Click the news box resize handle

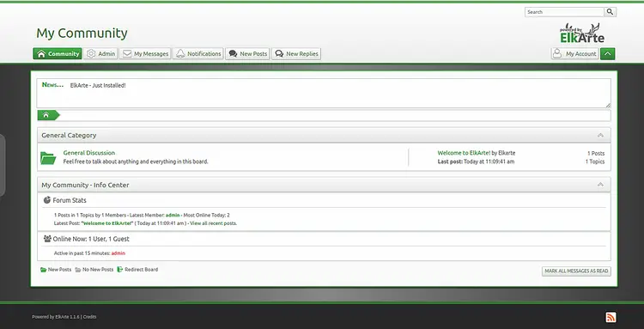(x=608, y=105)
